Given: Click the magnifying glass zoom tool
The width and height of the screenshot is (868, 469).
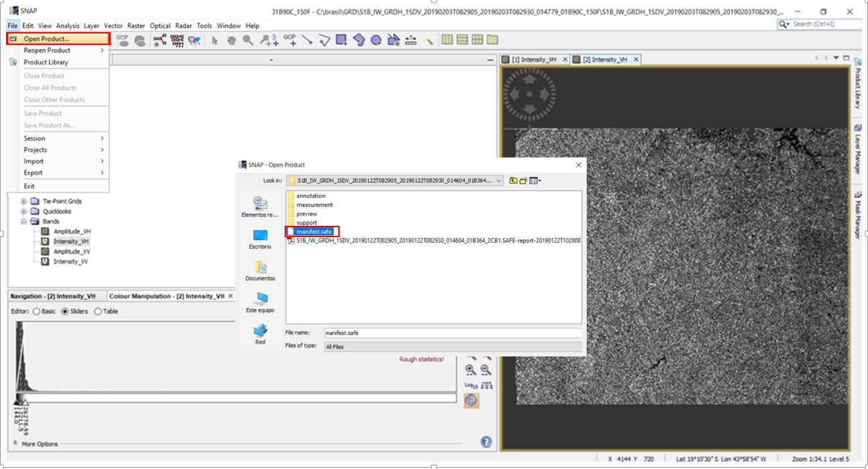Looking at the screenshot, I should pyautogui.click(x=248, y=40).
